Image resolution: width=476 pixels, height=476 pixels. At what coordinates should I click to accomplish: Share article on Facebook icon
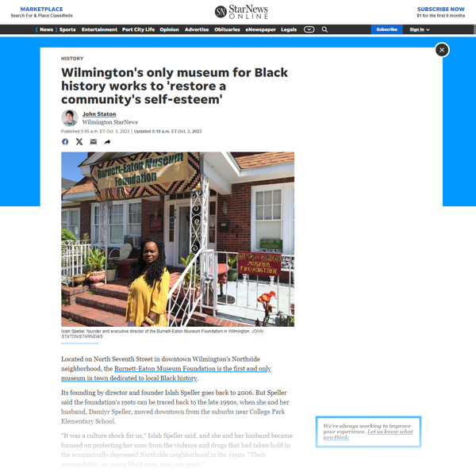[x=65, y=142]
